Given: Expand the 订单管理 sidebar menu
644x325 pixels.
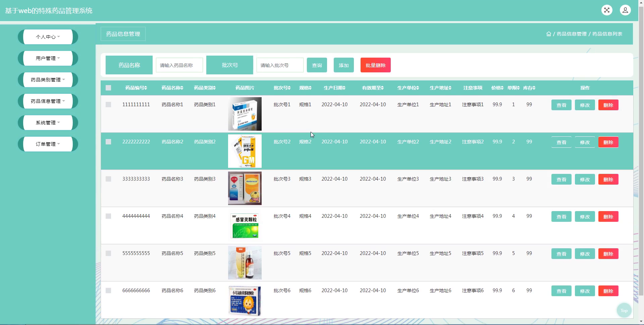Looking at the screenshot, I should pos(48,144).
